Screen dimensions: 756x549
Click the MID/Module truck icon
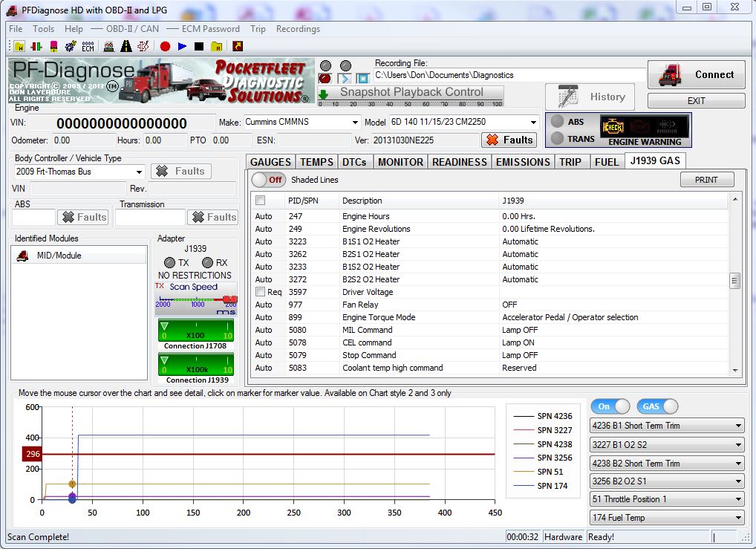coord(22,256)
